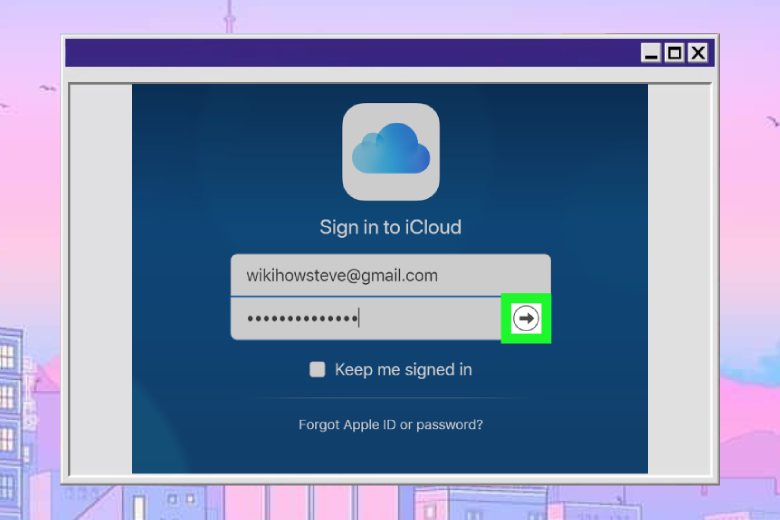
Task: Minimize the purple-titled window
Action: (651, 53)
